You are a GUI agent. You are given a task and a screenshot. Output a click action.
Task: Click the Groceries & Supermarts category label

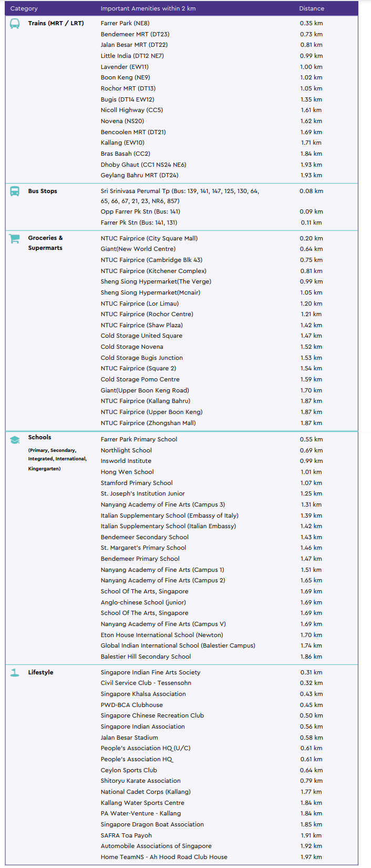click(x=45, y=243)
